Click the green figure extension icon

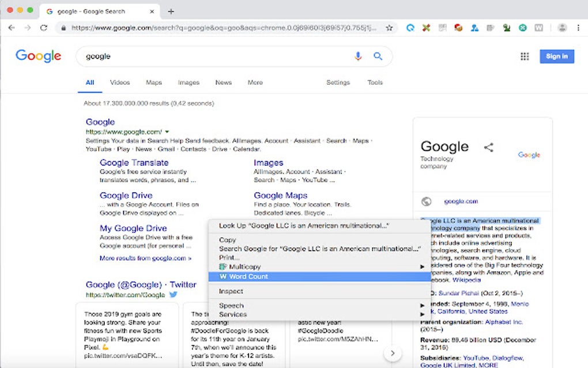(x=507, y=28)
